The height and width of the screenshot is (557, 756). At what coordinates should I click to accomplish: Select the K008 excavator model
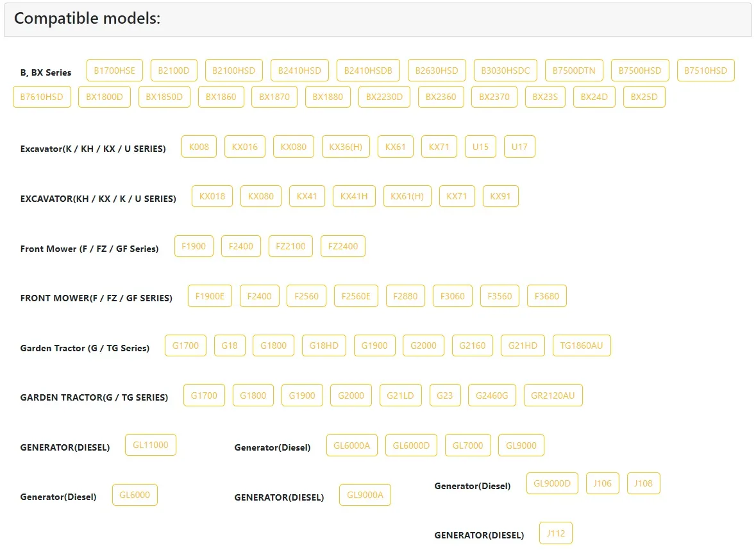point(199,147)
